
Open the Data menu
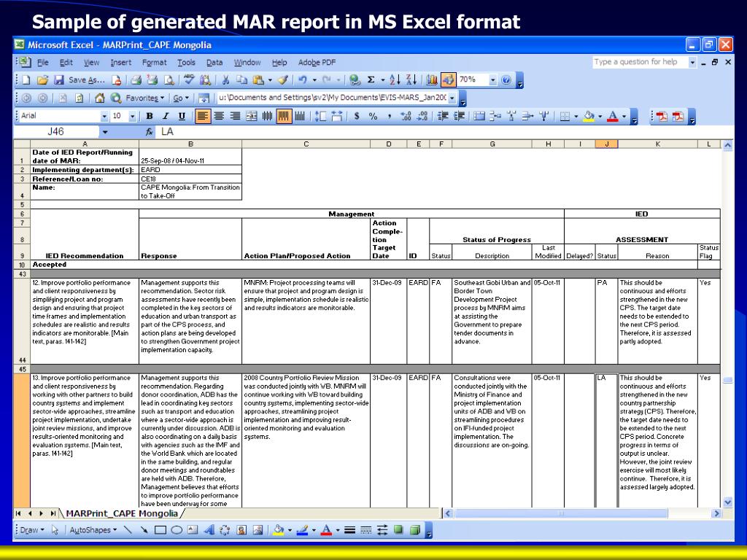pos(214,63)
